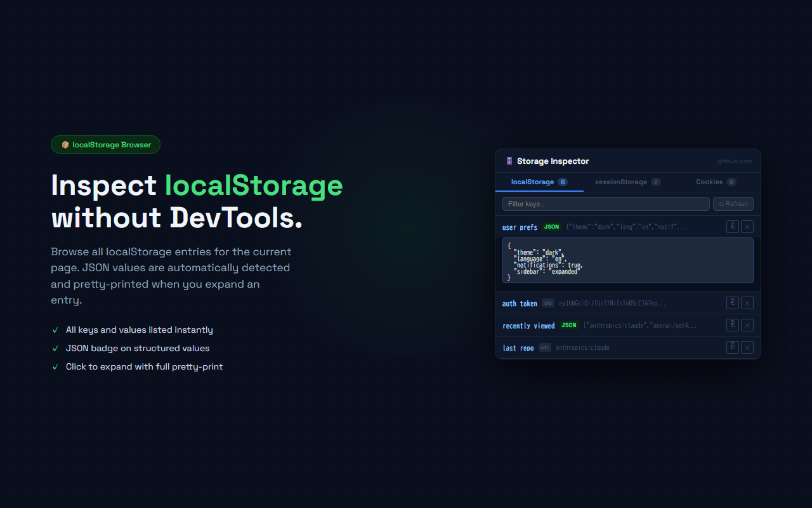Click the count badge 2 on sessionStorage
Screen dimensions: 812x508
click(655, 182)
